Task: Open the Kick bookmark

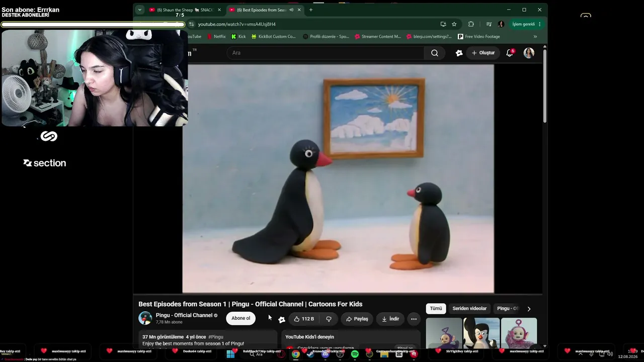Action: [x=238, y=37]
